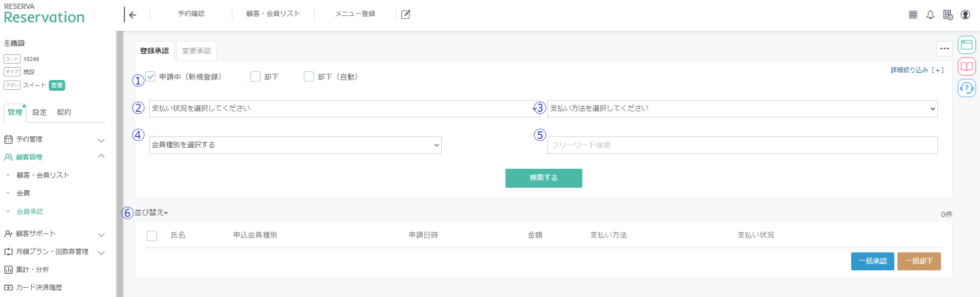The image size is (980, 297).
Task: Click the 金額 column header
Action: click(x=535, y=235)
